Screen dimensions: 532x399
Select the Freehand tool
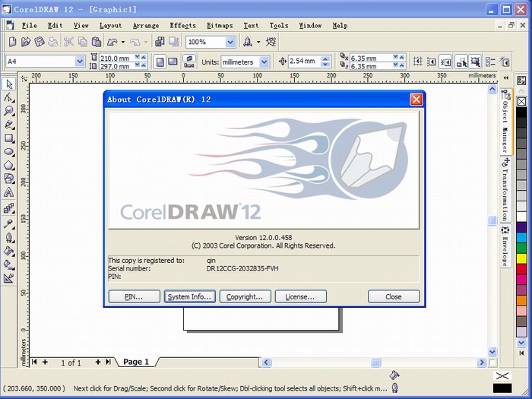9,125
